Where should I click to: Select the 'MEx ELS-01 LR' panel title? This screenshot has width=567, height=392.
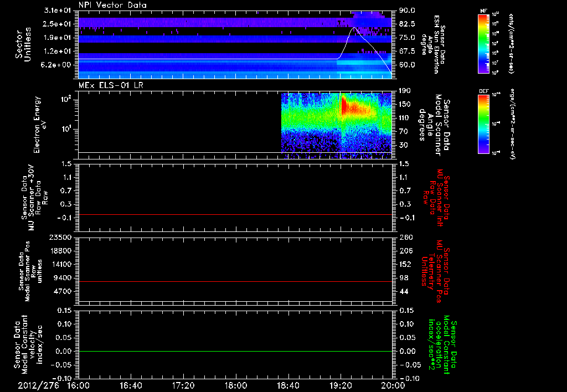click(111, 85)
